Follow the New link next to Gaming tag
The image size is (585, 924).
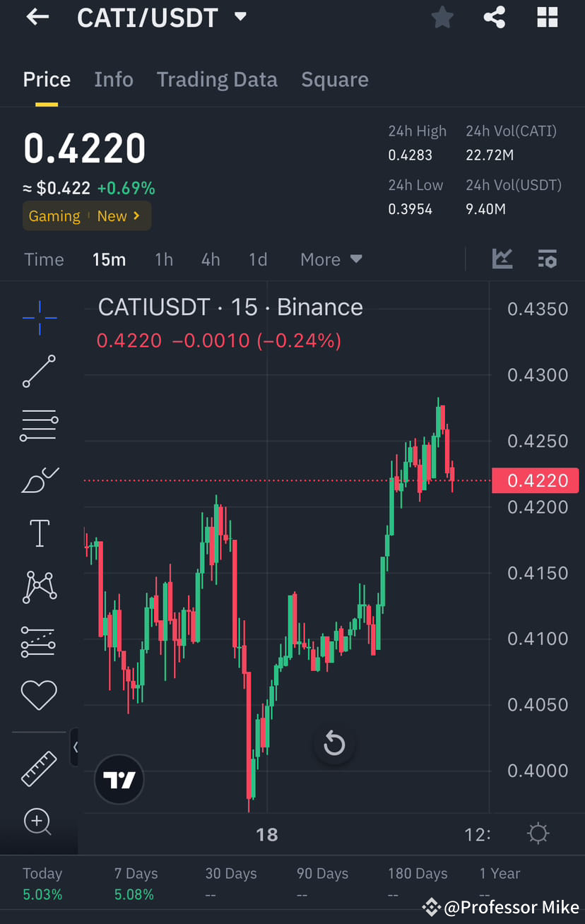[x=119, y=215]
